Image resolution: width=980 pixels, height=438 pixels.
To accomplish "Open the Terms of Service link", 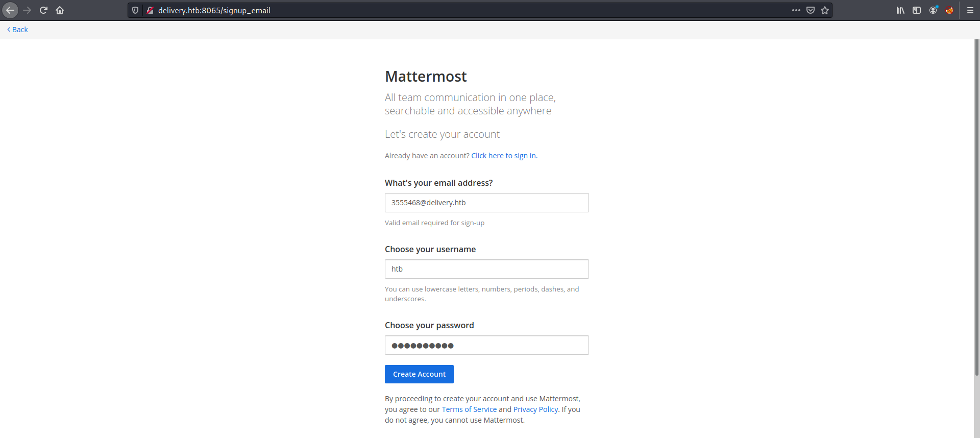I will pyautogui.click(x=469, y=409).
